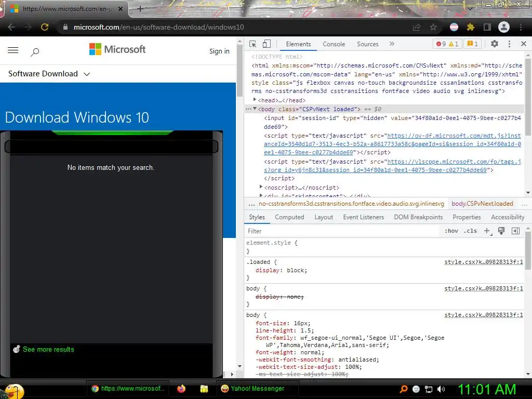Open the Chrome three-dot menu

click(521, 27)
